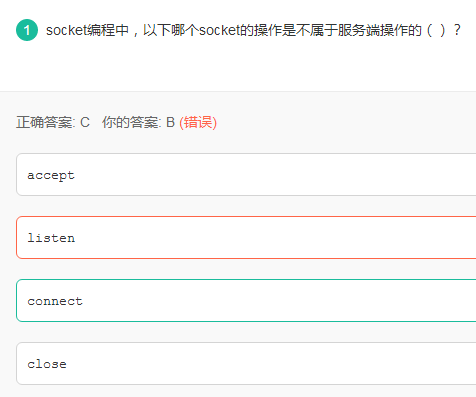Viewport: 476px width, 397px height.
Task: Click the green-bordered correct answer box
Action: pos(246,300)
